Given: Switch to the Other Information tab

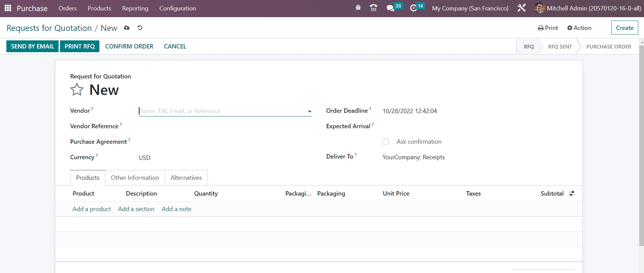Looking at the screenshot, I should pyautogui.click(x=135, y=178).
